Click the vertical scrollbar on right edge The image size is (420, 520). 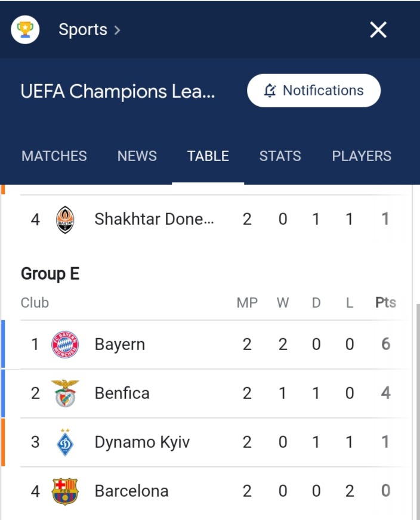tap(418, 411)
